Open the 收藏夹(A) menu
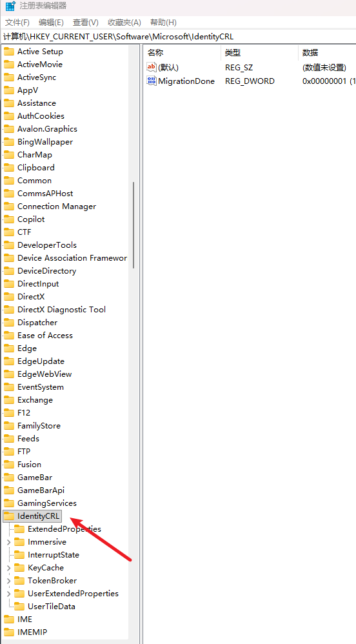Image resolution: width=356 pixels, height=644 pixels. pyautogui.click(x=124, y=22)
